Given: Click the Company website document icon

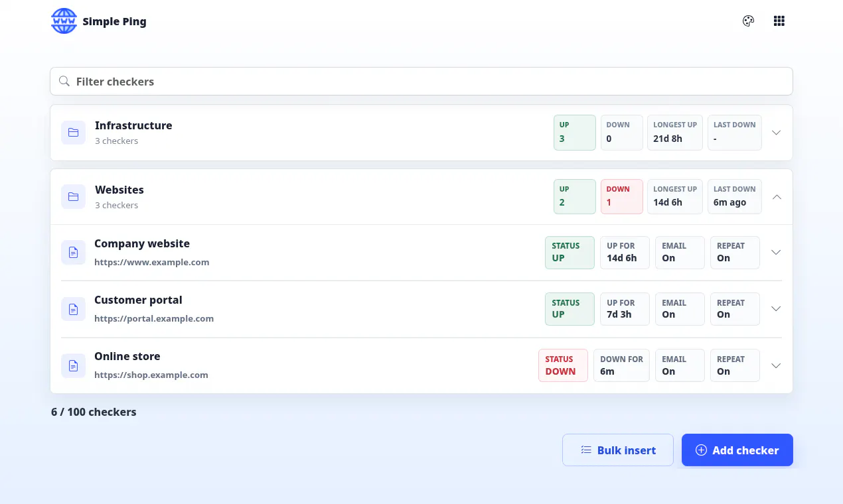Looking at the screenshot, I should point(73,253).
